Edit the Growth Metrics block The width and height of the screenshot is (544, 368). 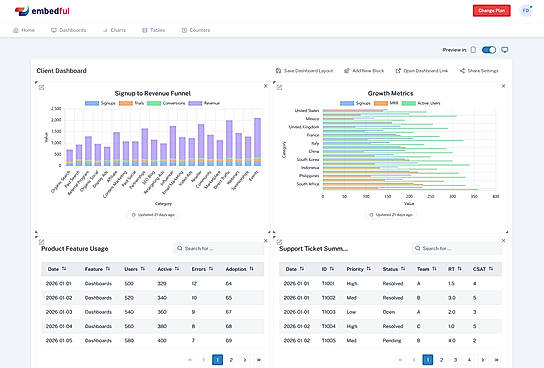(279, 87)
